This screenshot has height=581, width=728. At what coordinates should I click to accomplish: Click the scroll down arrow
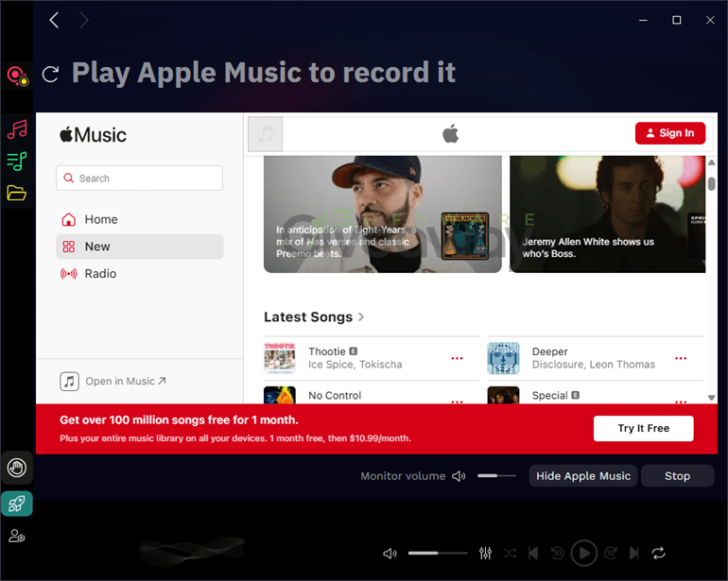point(711,397)
